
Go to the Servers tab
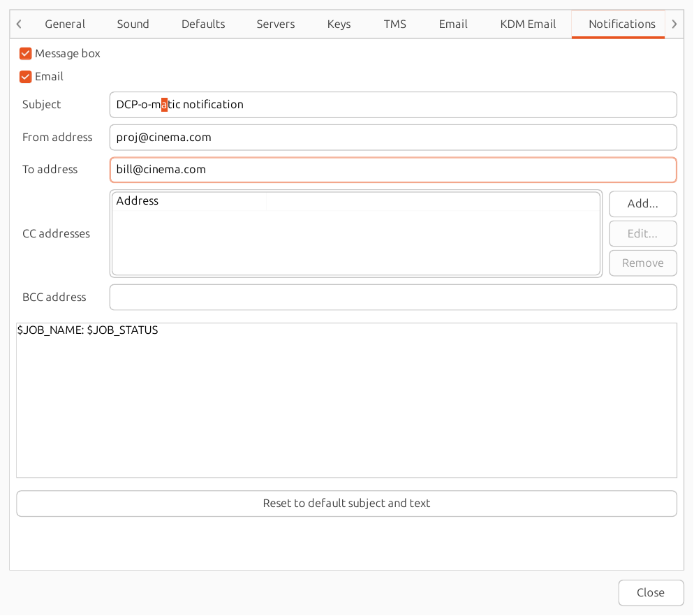click(275, 24)
